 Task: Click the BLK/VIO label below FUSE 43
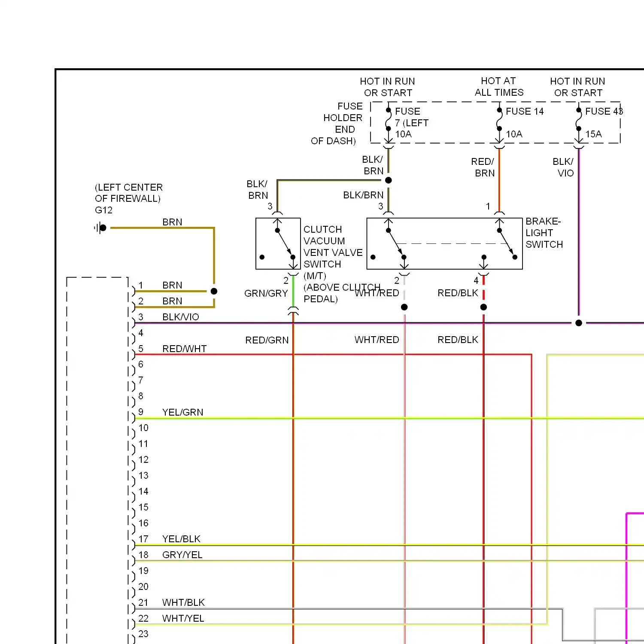pyautogui.click(x=563, y=167)
